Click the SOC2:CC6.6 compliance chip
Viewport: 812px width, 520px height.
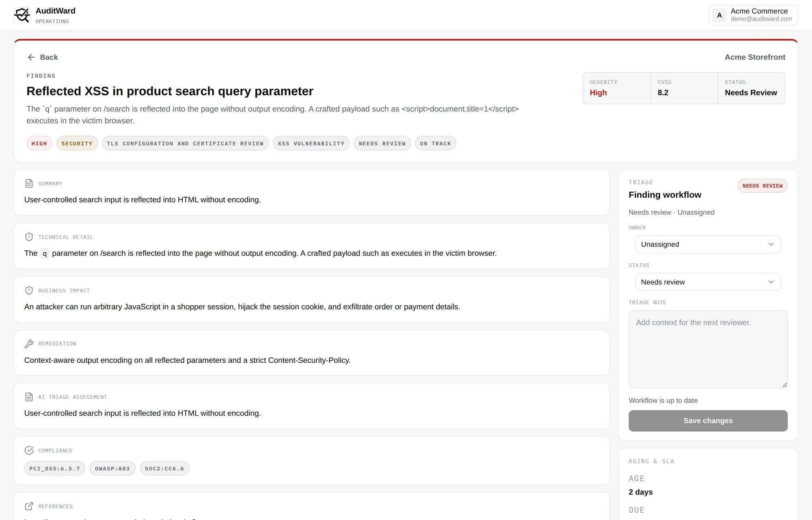click(164, 468)
